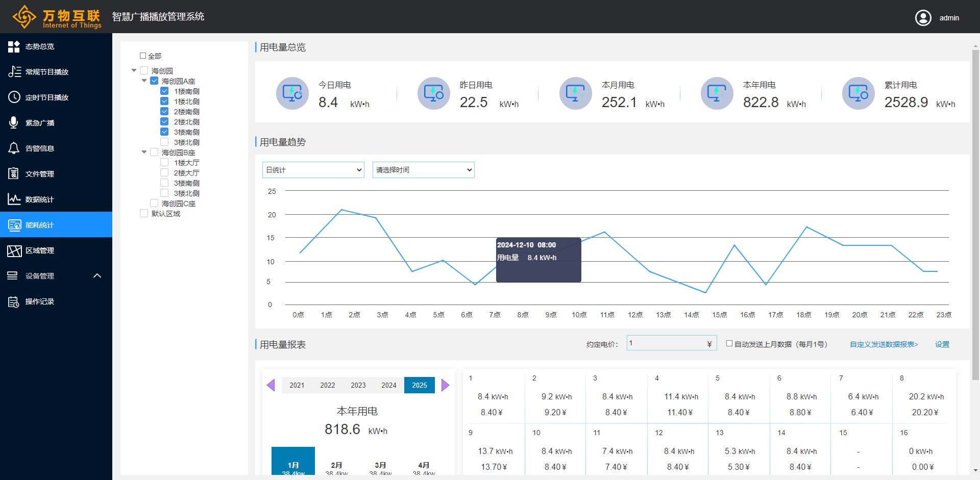Click the 万物互联 logo icon
The width and height of the screenshot is (980, 480).
click(24, 17)
